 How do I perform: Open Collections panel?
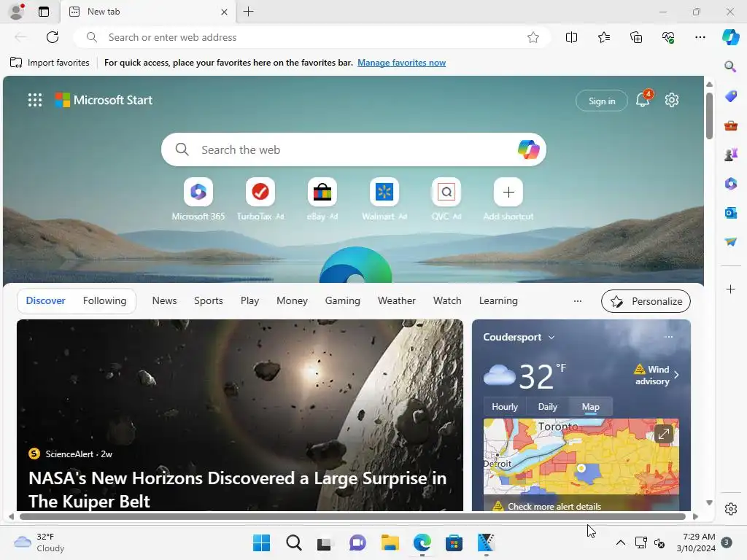[x=636, y=37]
